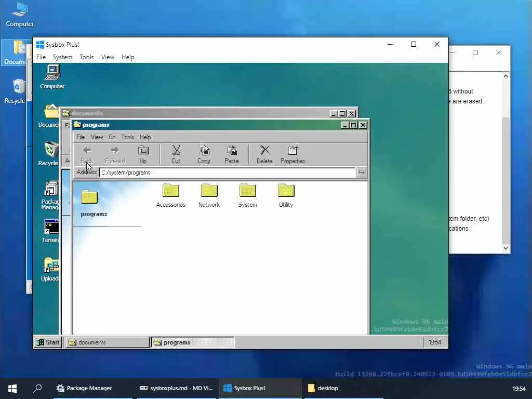Open Help menu in programs window
The width and height of the screenshot is (532, 399).
(145, 137)
